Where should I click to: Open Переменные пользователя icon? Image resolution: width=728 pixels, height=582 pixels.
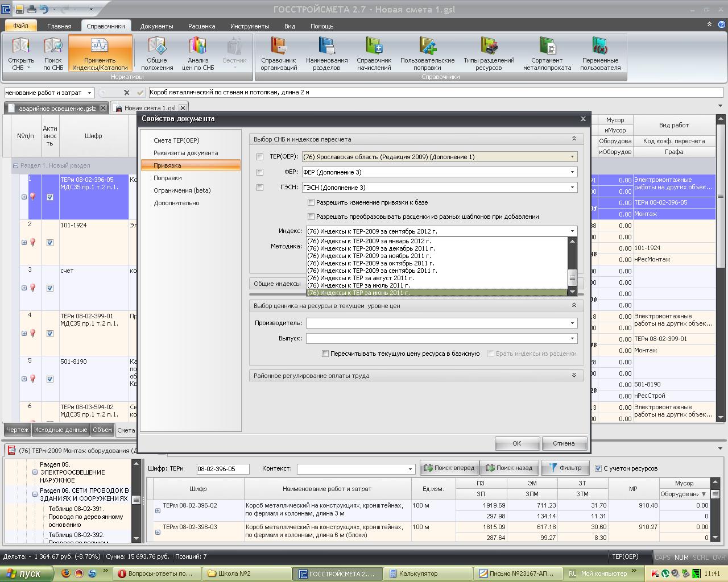(600, 54)
